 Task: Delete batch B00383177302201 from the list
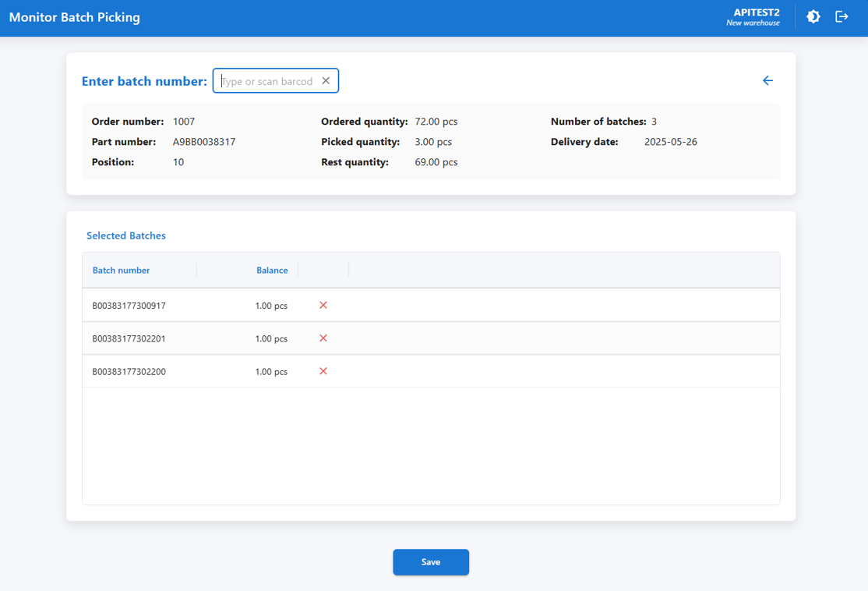click(323, 338)
